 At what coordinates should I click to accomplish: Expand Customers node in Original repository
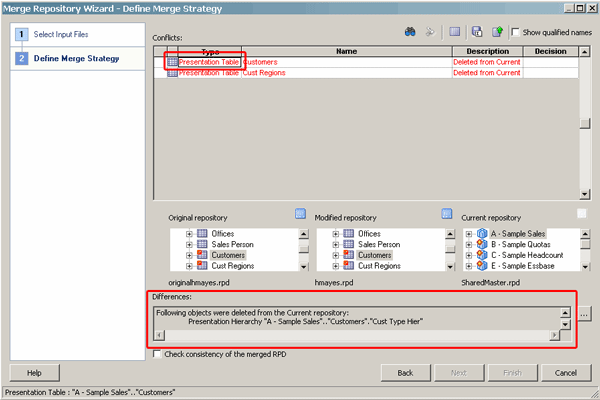[189, 255]
